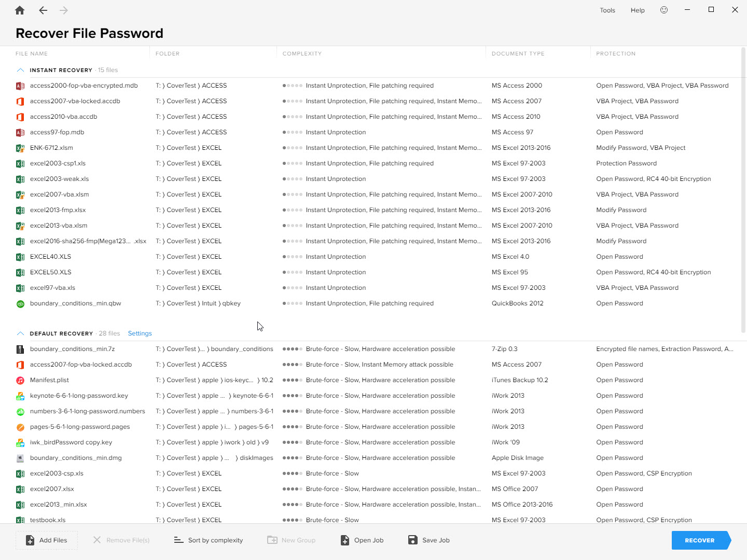Collapse the Default Recovery group
The height and width of the screenshot is (560, 747).
[x=20, y=333]
